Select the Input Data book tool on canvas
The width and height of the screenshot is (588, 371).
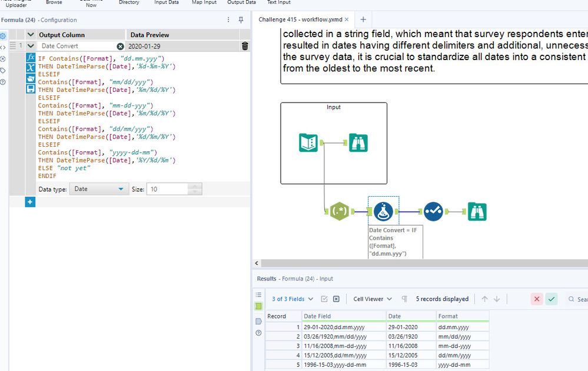tap(308, 143)
